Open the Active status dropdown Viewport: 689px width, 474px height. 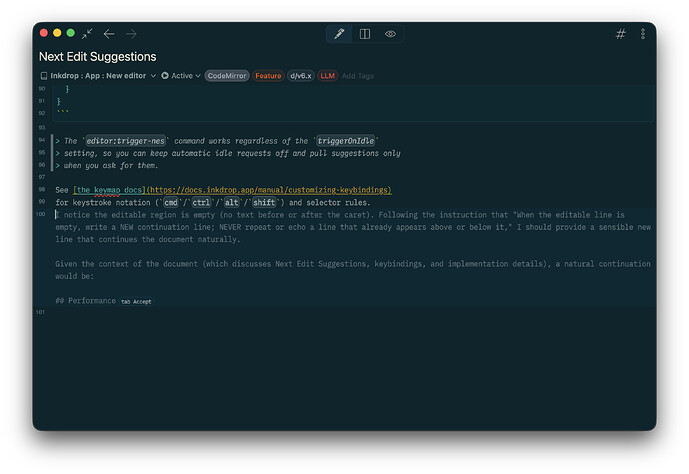pos(181,76)
